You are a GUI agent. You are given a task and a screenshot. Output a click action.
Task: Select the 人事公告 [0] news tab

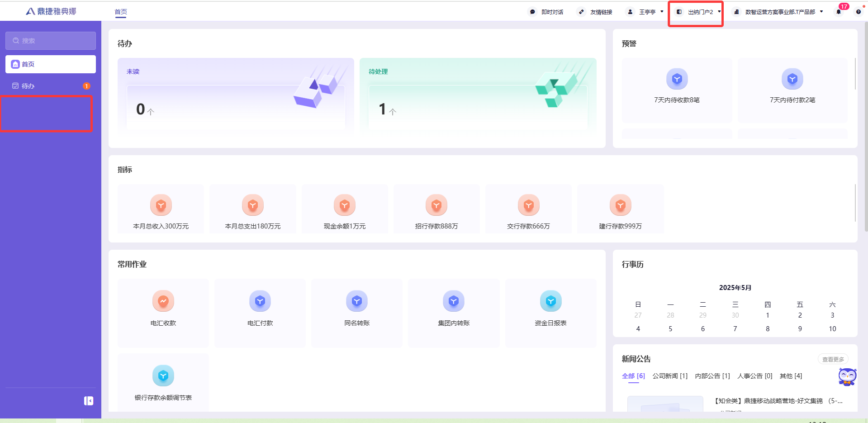pos(755,376)
